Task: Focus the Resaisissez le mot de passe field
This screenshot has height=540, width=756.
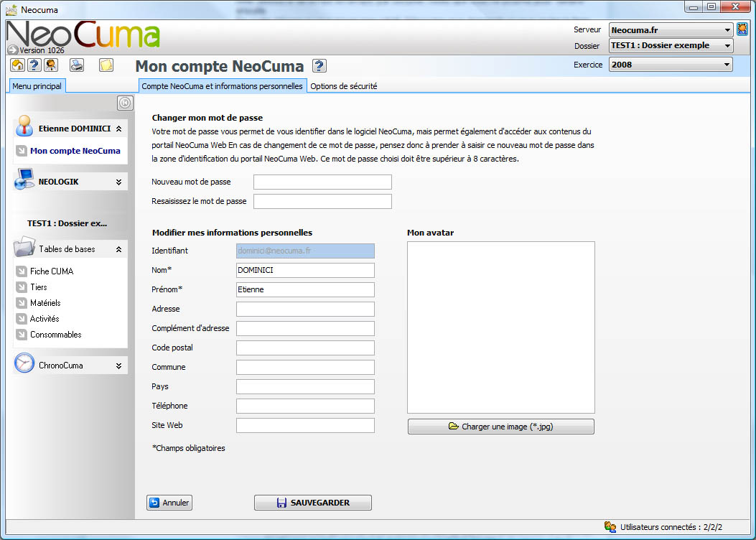Action: (322, 201)
